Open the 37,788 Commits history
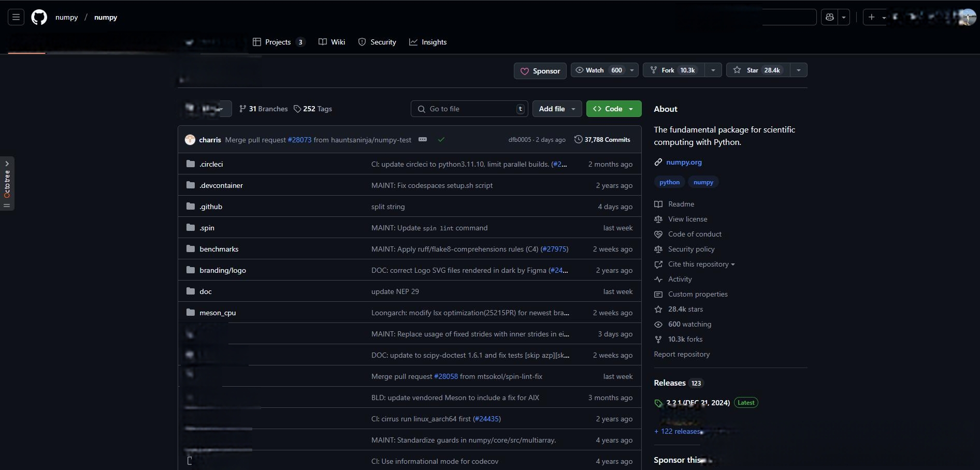The height and width of the screenshot is (470, 980). click(x=602, y=140)
